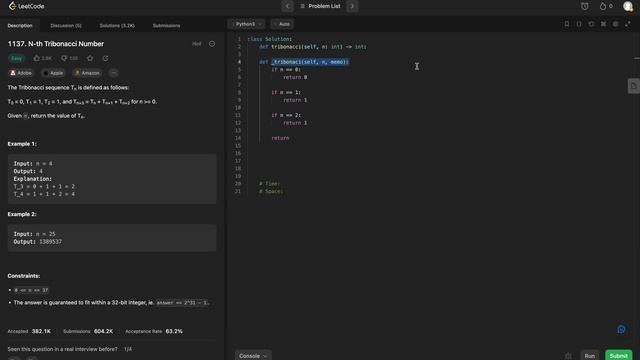Bookmark the code with bookmark icon
The image size is (640, 360).
coord(567,24)
